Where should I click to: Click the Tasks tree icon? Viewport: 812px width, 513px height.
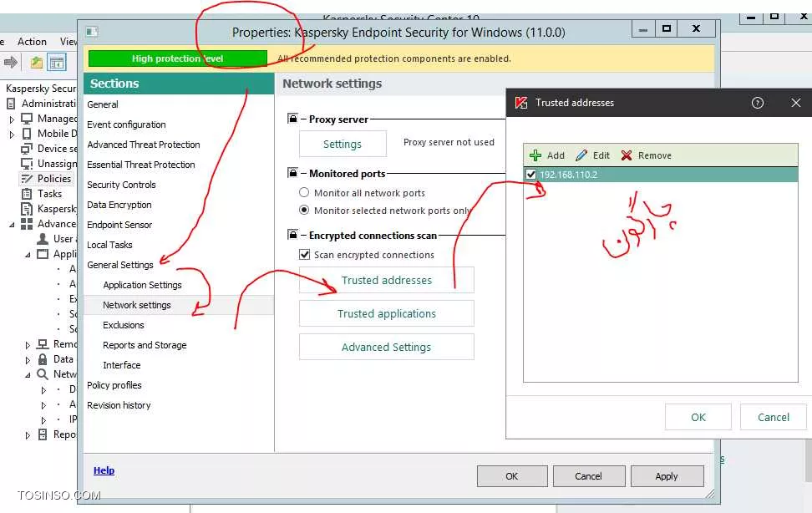coord(27,194)
